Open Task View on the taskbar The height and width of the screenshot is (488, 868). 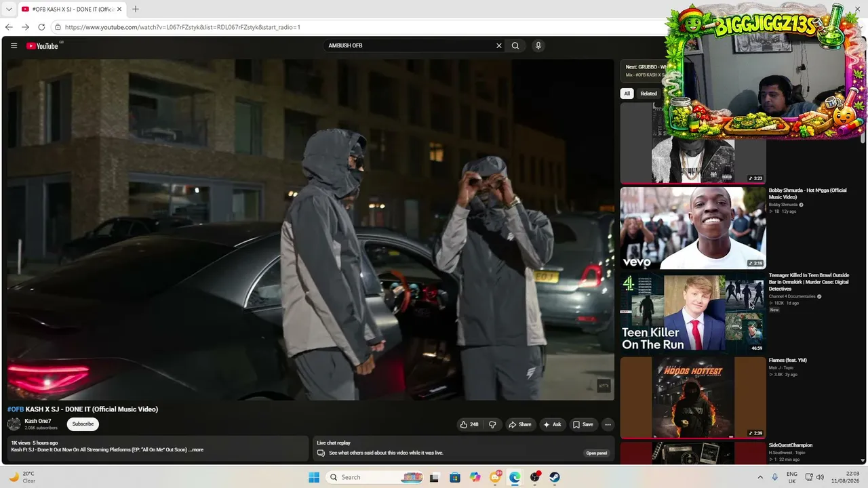pyautogui.click(x=435, y=477)
